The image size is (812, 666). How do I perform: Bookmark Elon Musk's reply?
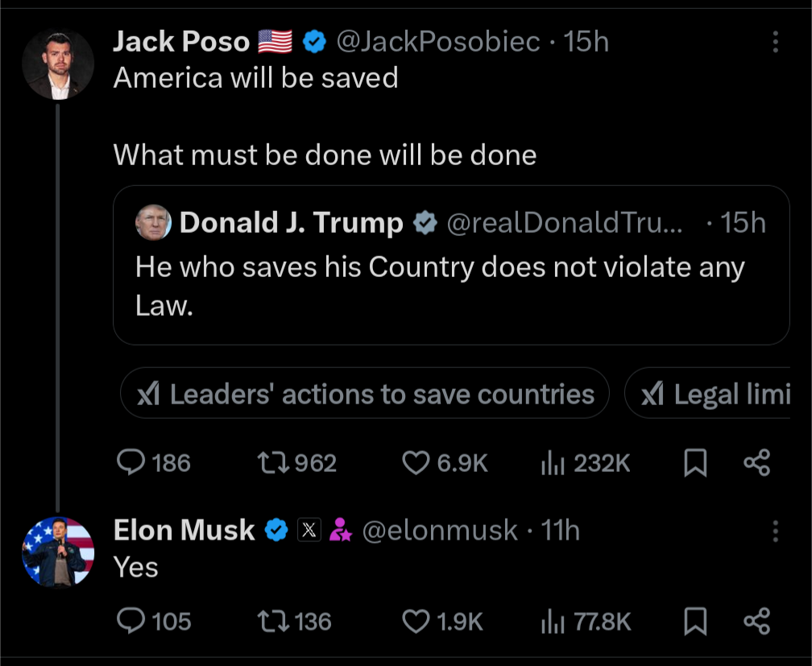point(695,621)
